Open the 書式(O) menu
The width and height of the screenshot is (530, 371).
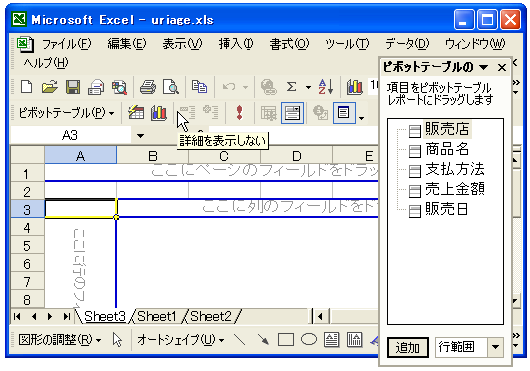click(289, 44)
